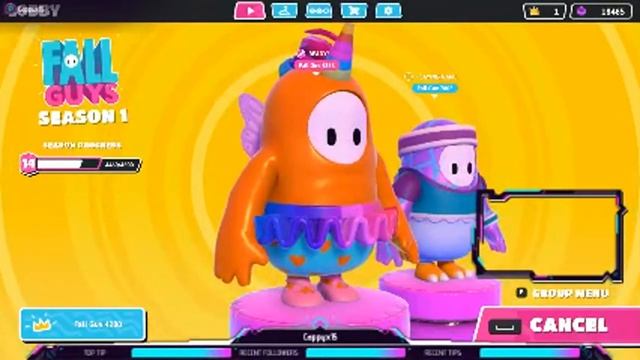Click the Top Tip overlay label
640x360 pixels.
(95, 353)
